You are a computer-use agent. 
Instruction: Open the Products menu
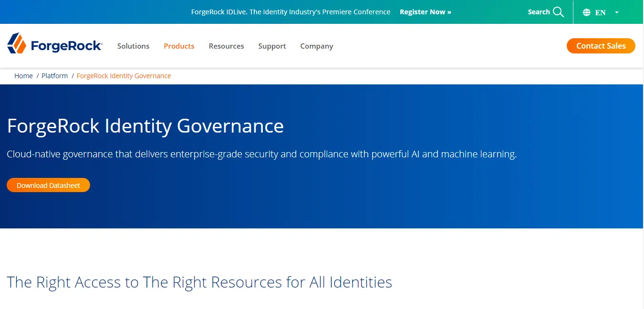pyautogui.click(x=179, y=46)
